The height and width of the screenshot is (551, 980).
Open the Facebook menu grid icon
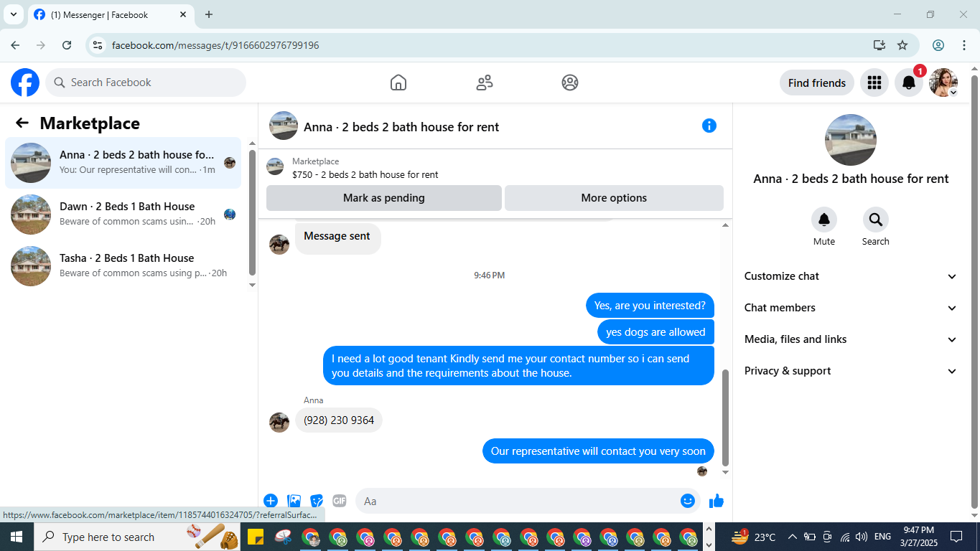(x=874, y=83)
